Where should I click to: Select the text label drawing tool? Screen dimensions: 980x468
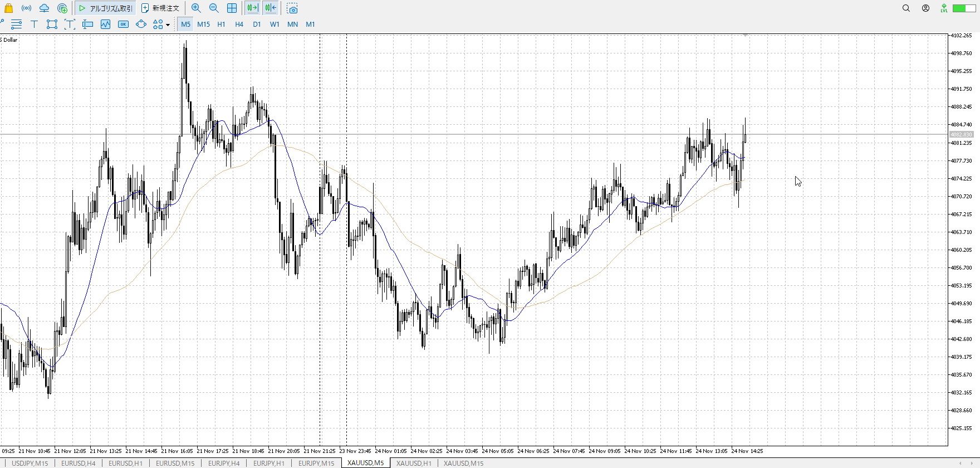click(x=34, y=24)
